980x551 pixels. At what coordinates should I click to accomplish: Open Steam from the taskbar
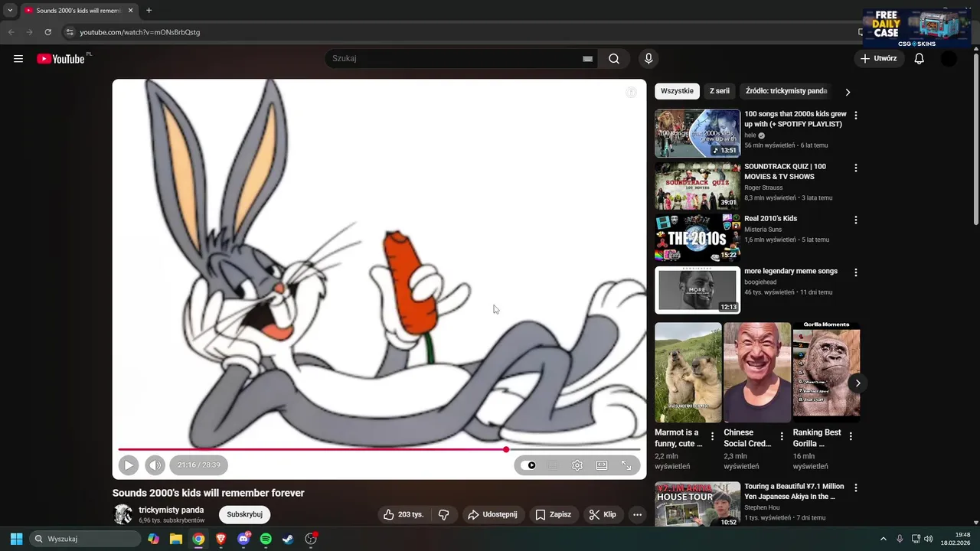pyautogui.click(x=288, y=539)
